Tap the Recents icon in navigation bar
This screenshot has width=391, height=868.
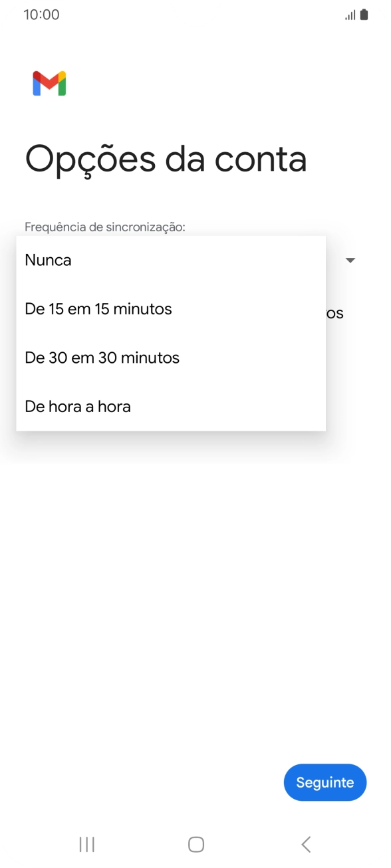pos(86,844)
